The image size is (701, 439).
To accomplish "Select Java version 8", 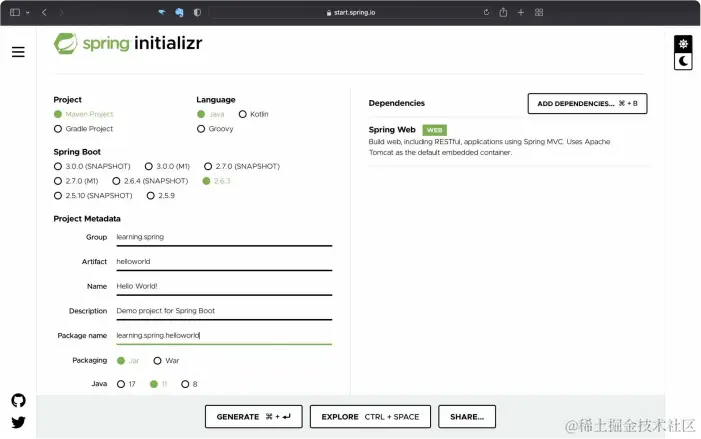I will [189, 384].
